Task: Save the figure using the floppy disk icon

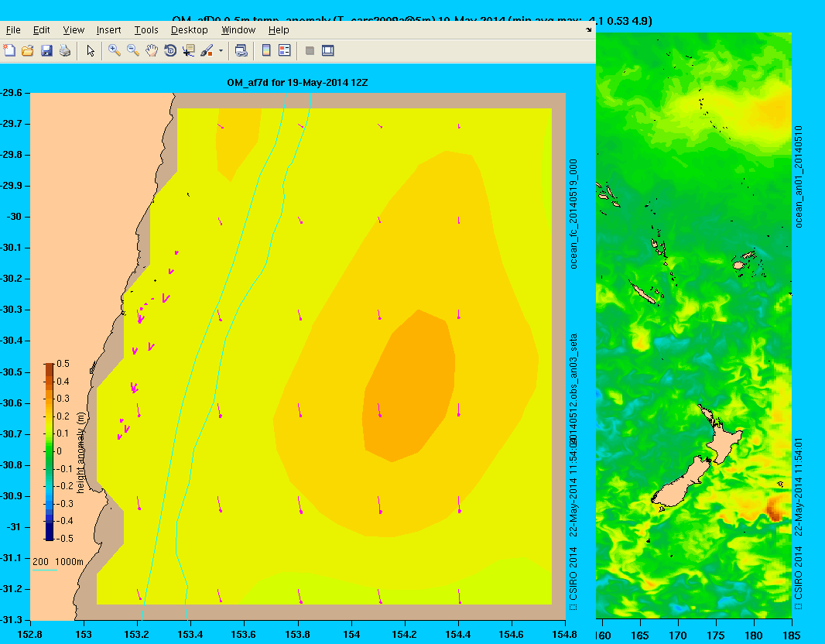Action: tap(46, 50)
